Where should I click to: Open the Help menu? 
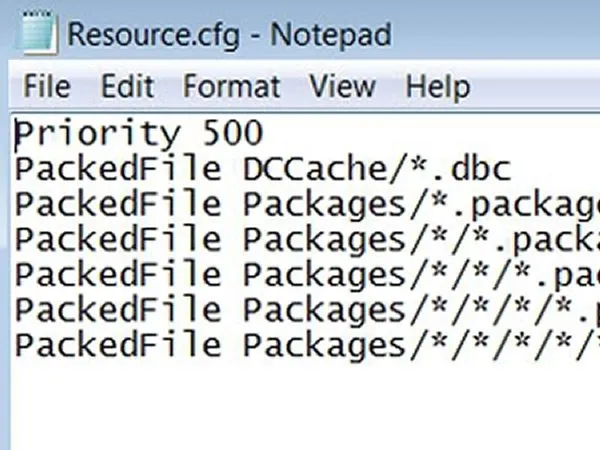pyautogui.click(x=438, y=87)
